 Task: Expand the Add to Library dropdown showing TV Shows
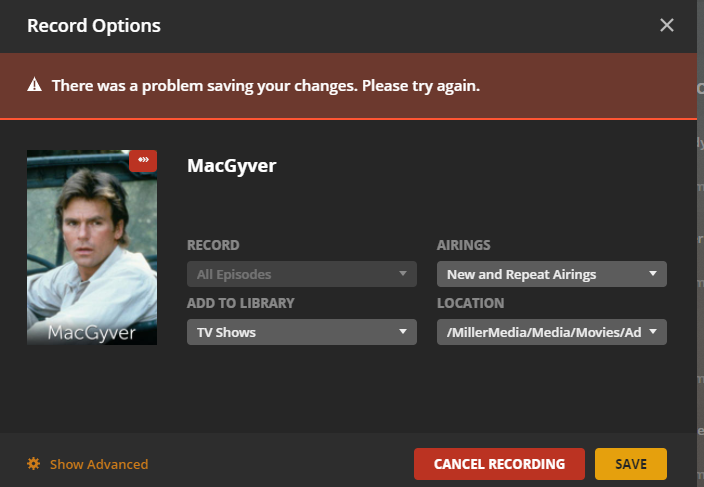click(x=302, y=332)
